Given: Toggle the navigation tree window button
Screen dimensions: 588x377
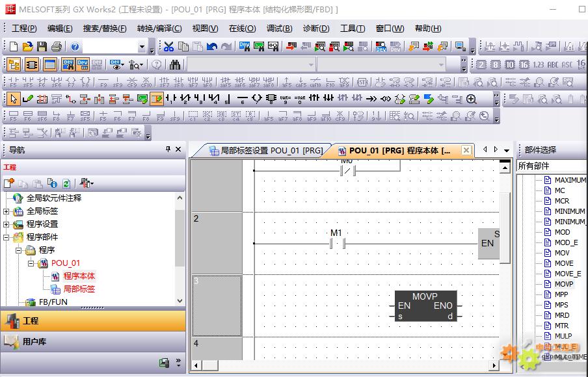Looking at the screenshot, I should (x=14, y=65).
